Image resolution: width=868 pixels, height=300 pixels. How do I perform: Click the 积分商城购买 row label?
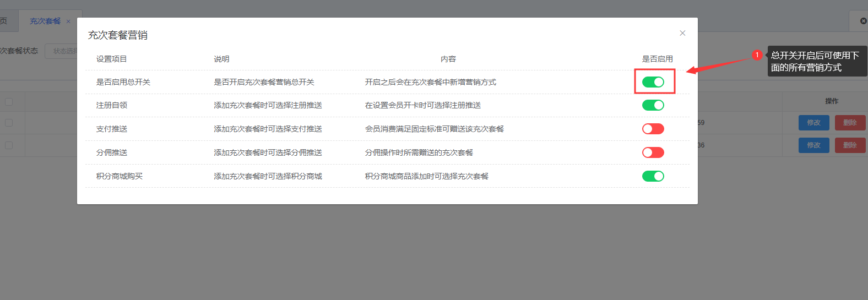point(120,176)
